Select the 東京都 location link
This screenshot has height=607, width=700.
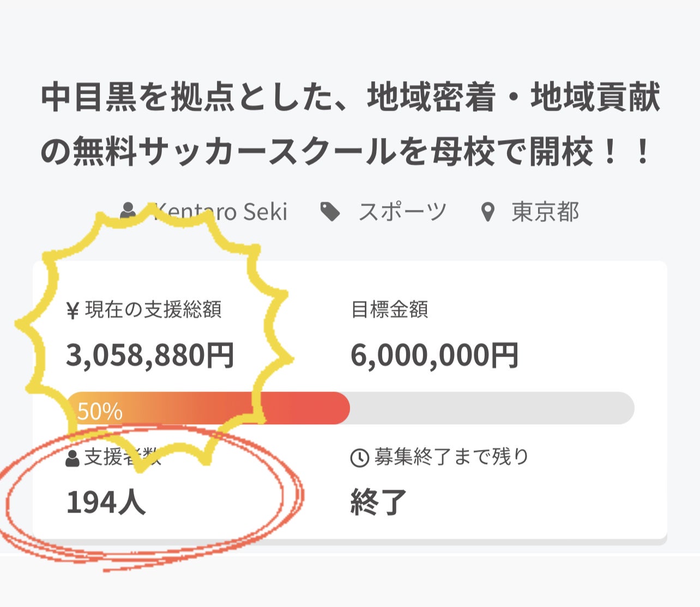point(545,212)
